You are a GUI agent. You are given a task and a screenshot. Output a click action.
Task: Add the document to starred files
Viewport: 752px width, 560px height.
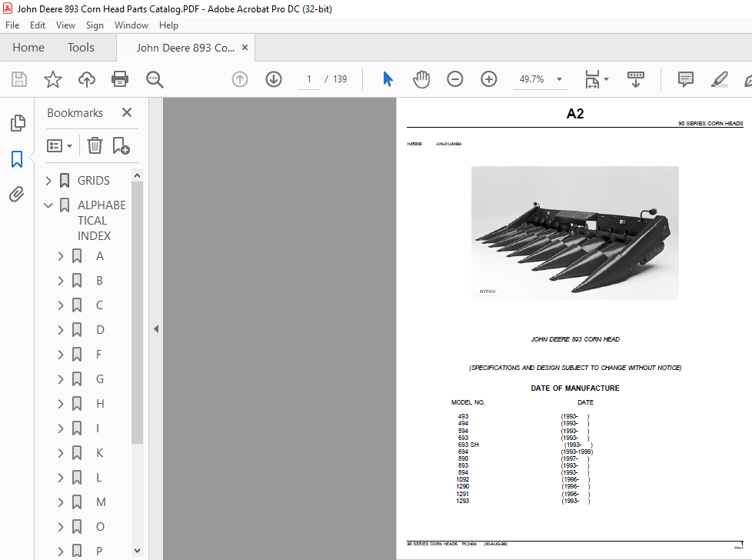(53, 79)
